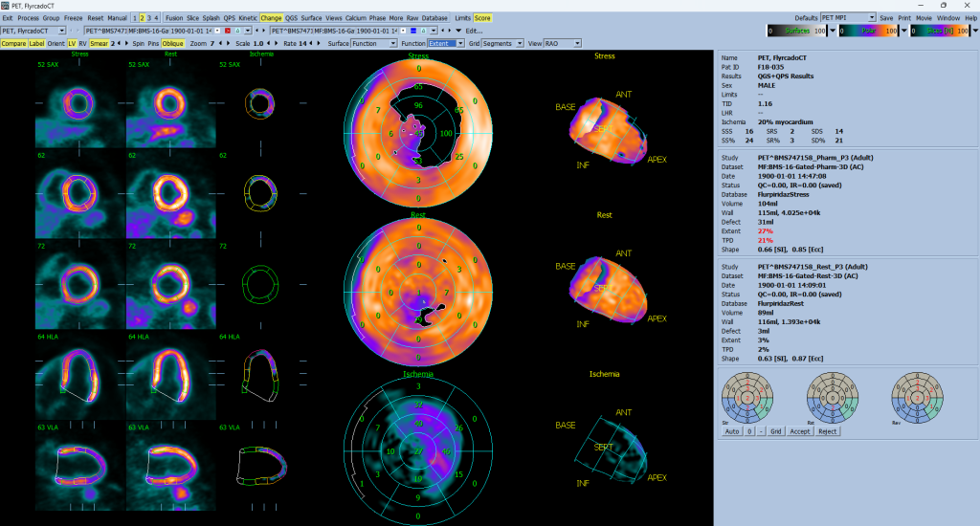Open the Fusion page
This screenshot has width=980, height=526.
pyautogui.click(x=174, y=18)
